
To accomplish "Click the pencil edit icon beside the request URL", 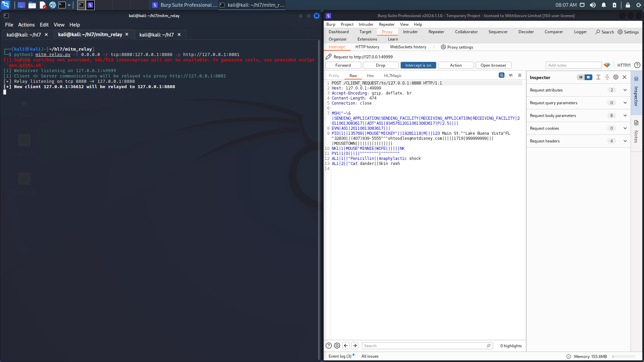I will coord(329,56).
